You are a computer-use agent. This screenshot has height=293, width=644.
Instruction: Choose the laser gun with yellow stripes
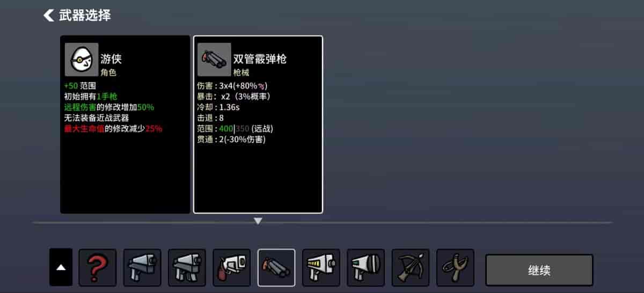pos(321,267)
